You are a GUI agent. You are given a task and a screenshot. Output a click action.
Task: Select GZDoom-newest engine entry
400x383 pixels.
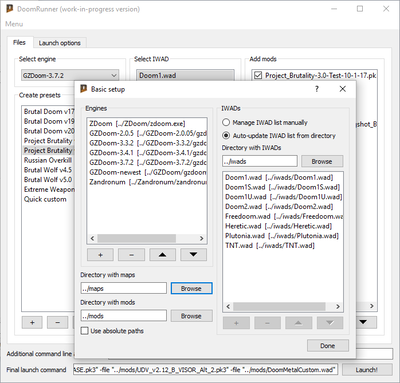tap(147, 172)
